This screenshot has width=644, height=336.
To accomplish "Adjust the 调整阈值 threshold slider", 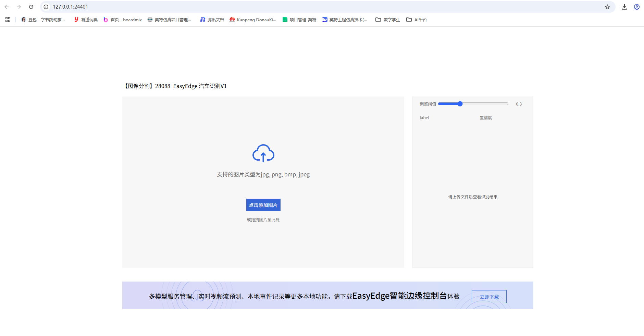I will click(460, 103).
